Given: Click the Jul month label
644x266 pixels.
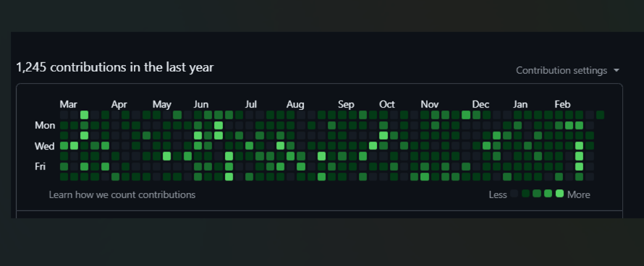Looking at the screenshot, I should click(x=250, y=104).
